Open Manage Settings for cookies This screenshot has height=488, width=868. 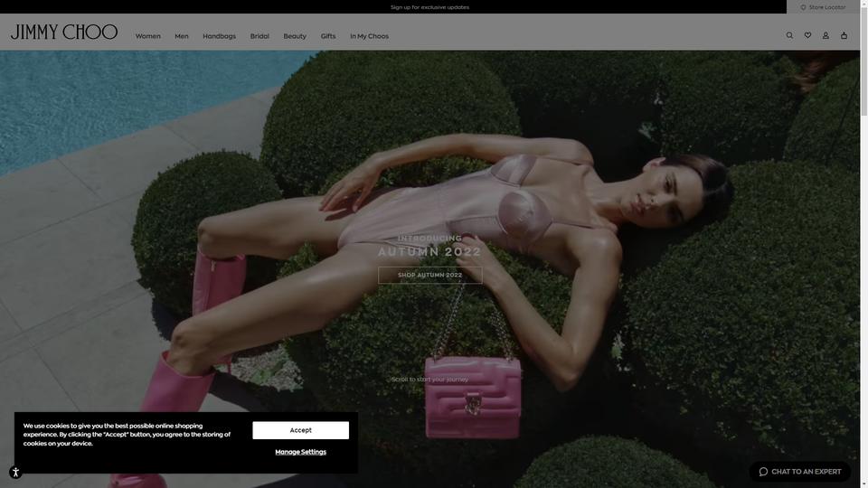tap(300, 452)
